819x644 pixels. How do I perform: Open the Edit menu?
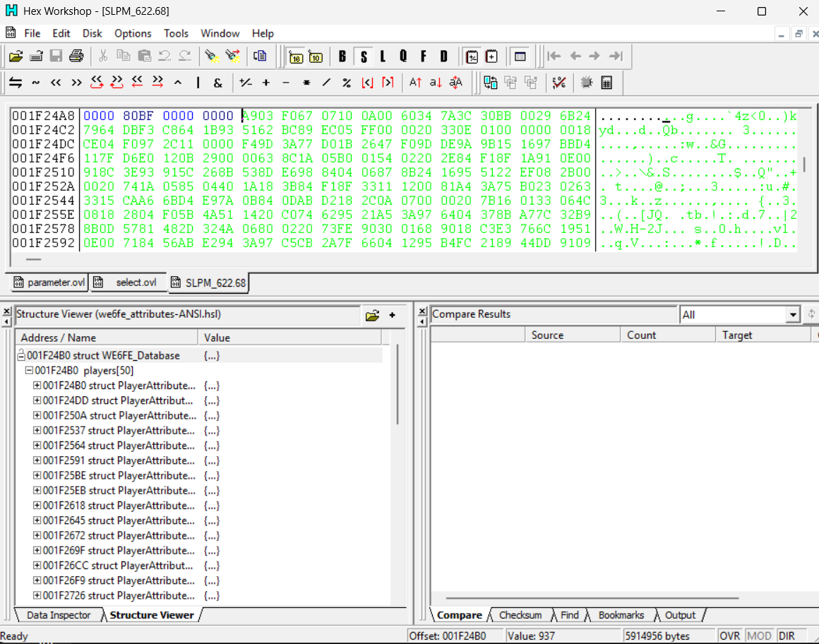tap(61, 33)
